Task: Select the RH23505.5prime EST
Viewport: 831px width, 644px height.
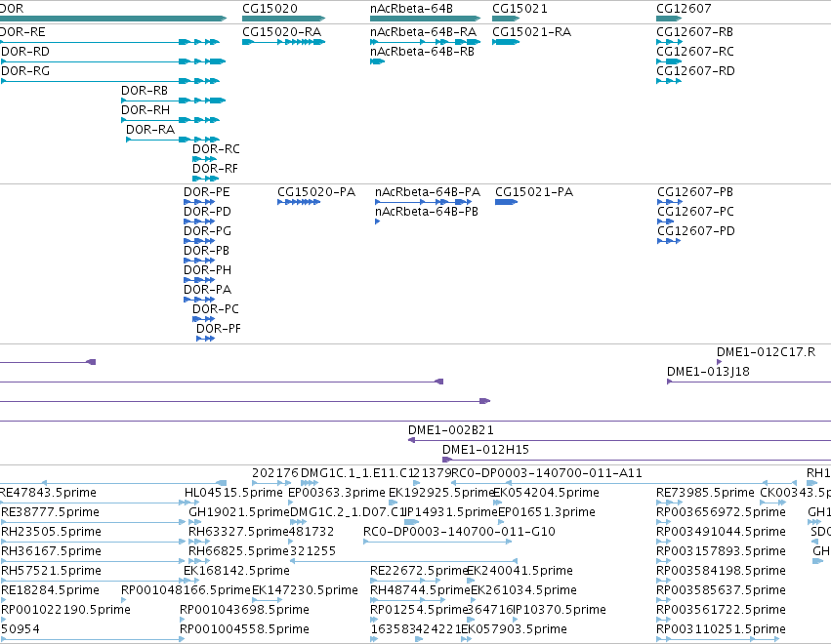Action: click(94, 542)
